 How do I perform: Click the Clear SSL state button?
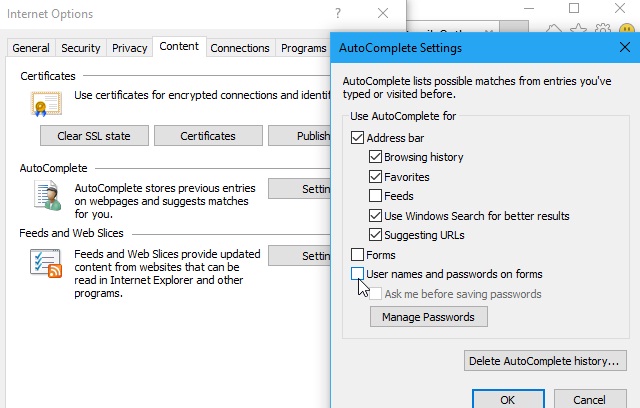tap(94, 135)
